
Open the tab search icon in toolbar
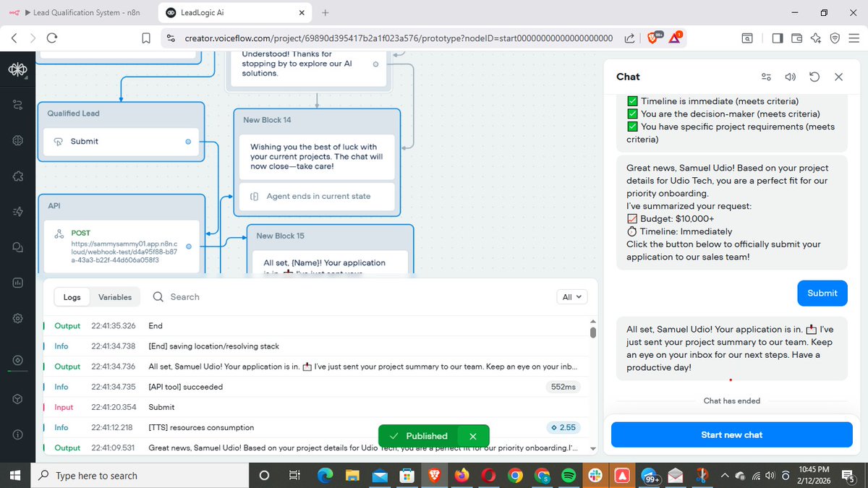click(747, 38)
